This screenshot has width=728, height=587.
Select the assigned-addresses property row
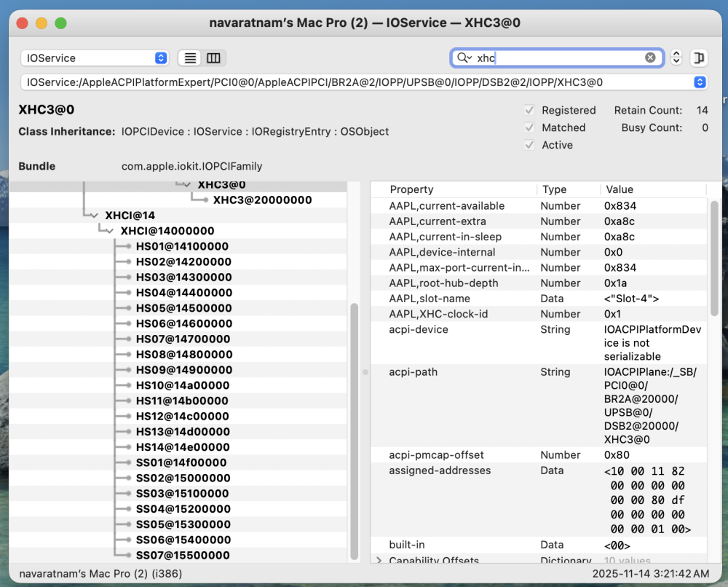539,500
